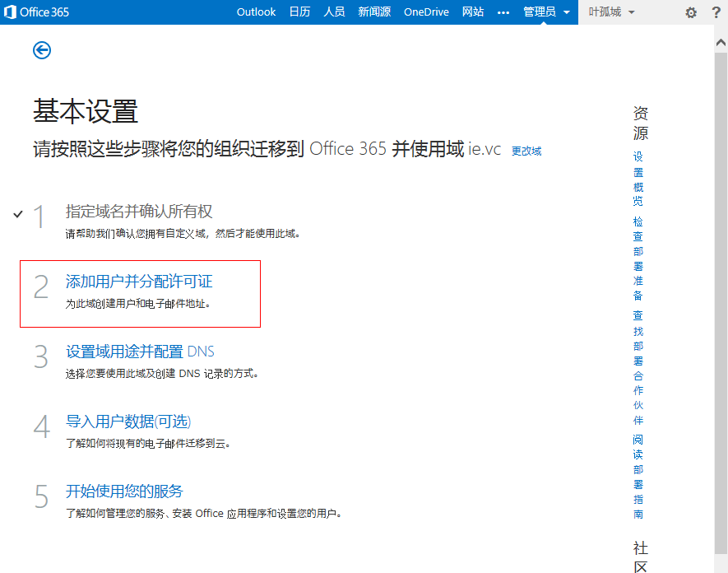Go to 网站 in the top navigation
Screen dimensions: 728x573
(x=473, y=12)
